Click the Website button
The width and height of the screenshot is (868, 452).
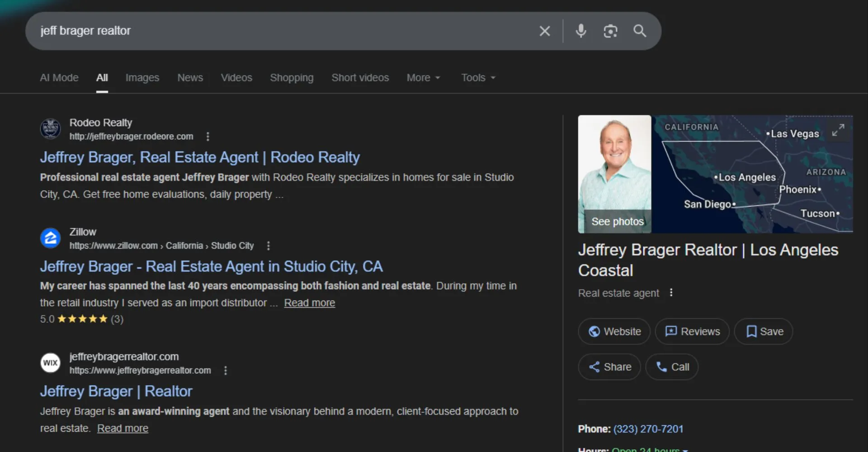(614, 332)
